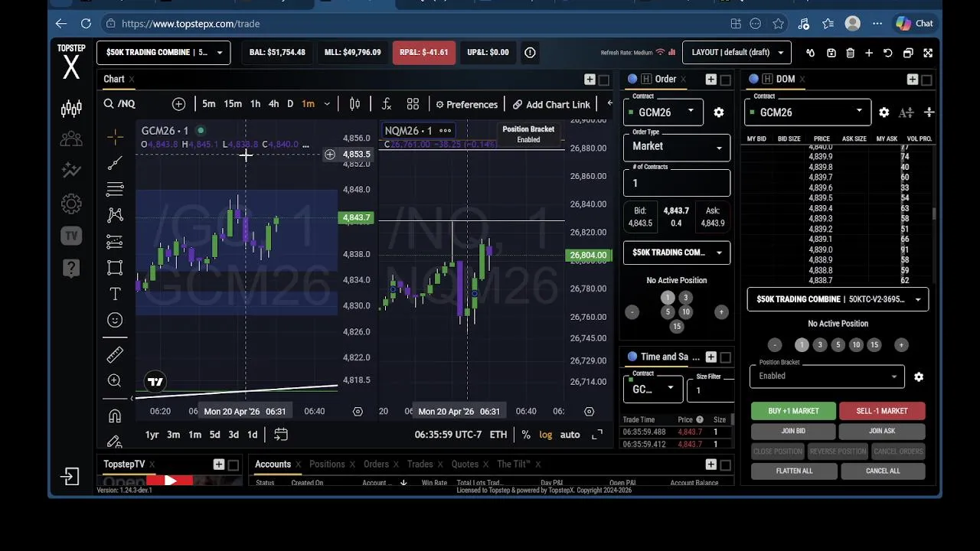Add a new layout with plus icon
The image size is (980, 551).
869,53
